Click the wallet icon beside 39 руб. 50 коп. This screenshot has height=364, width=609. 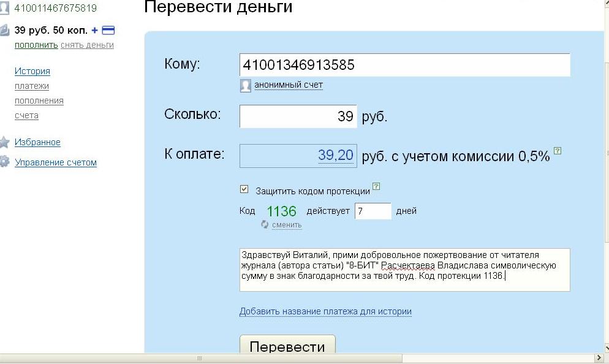pyautogui.click(x=4, y=30)
